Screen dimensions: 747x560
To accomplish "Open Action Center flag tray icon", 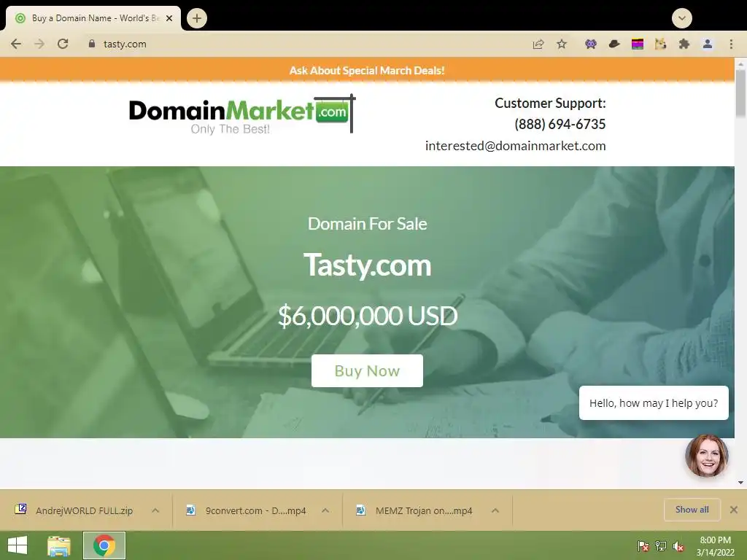I will 643,545.
